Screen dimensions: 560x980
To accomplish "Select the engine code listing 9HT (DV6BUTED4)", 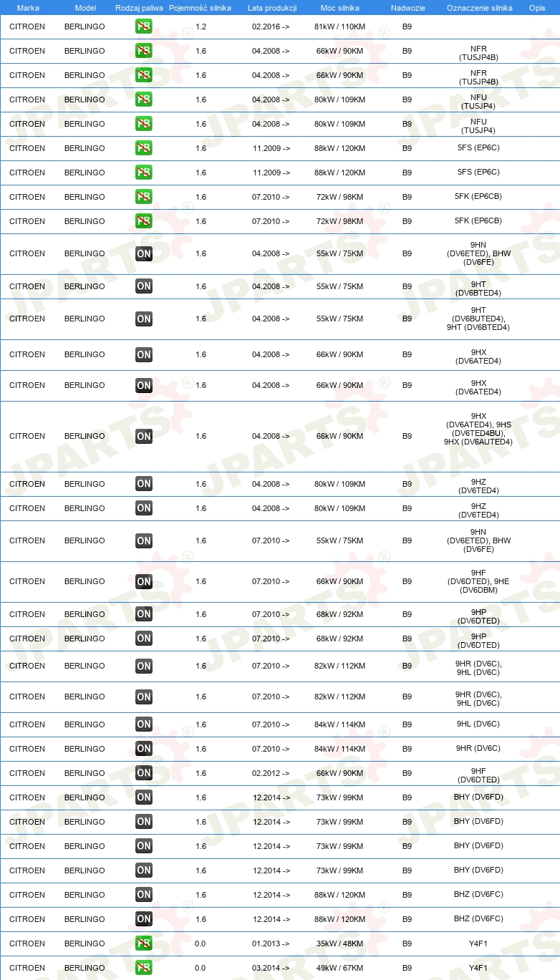I will point(478,319).
